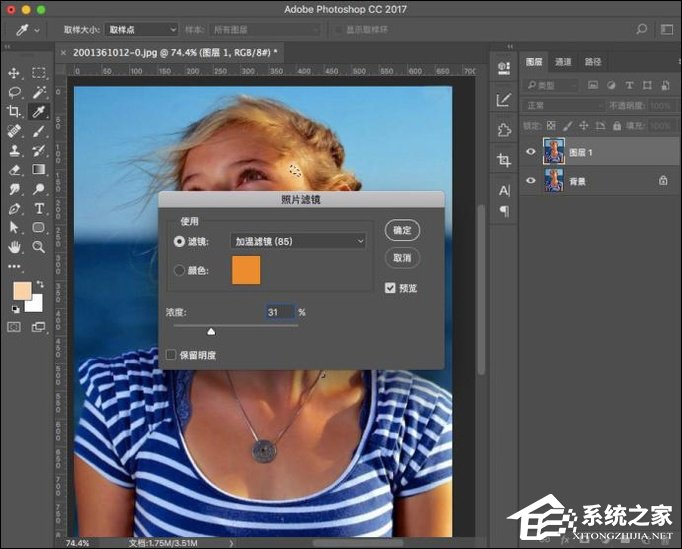
Task: Click the 取消 button
Action: 402,258
